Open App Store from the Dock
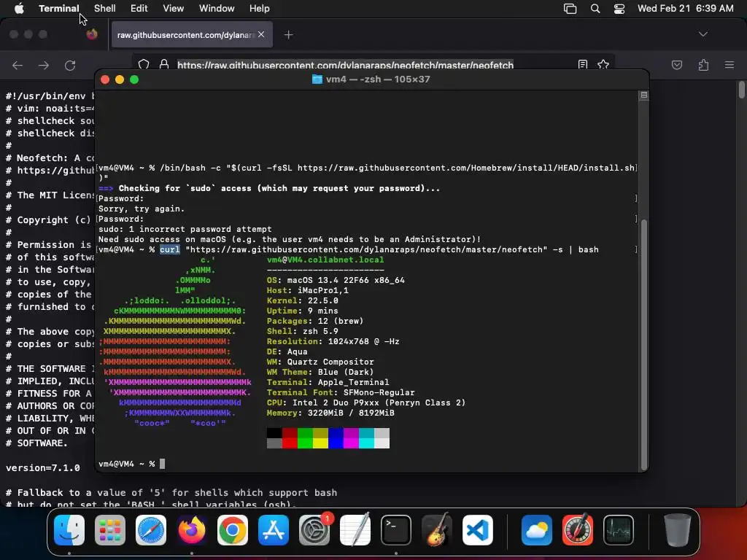 pyautogui.click(x=274, y=529)
